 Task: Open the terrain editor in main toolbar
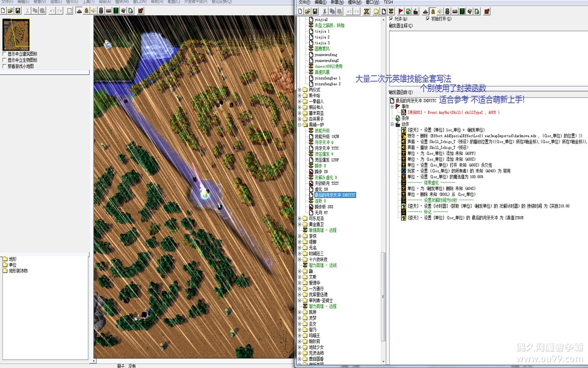(x=79, y=11)
